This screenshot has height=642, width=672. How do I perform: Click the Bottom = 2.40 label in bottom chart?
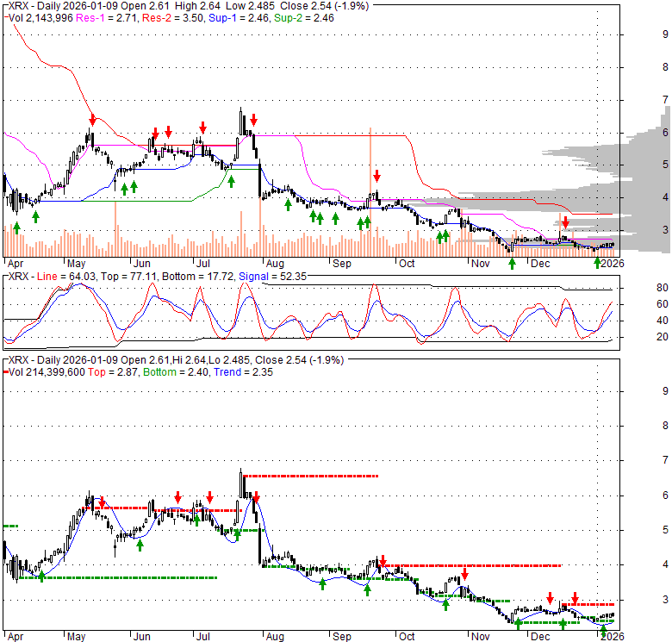pyautogui.click(x=176, y=372)
